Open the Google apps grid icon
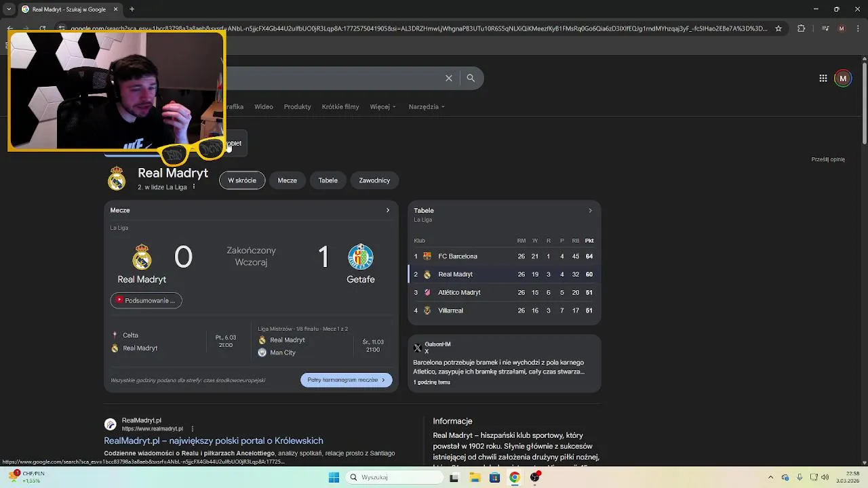The image size is (868, 488). [823, 78]
